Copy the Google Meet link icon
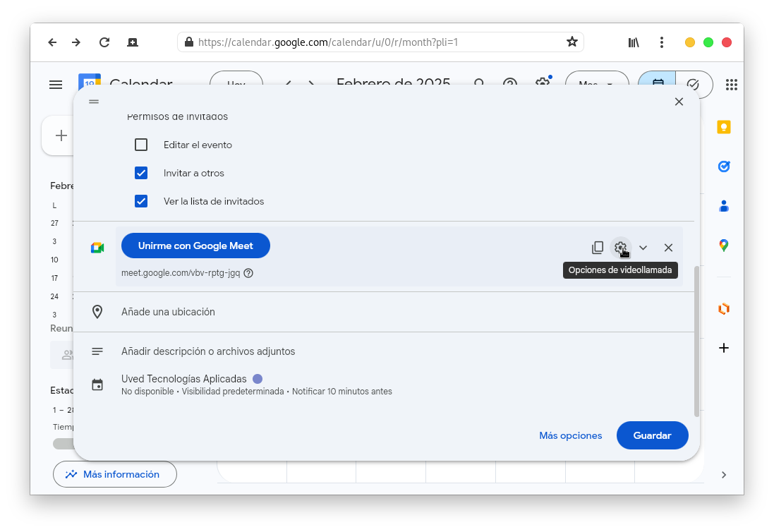774x532 pixels. point(598,248)
